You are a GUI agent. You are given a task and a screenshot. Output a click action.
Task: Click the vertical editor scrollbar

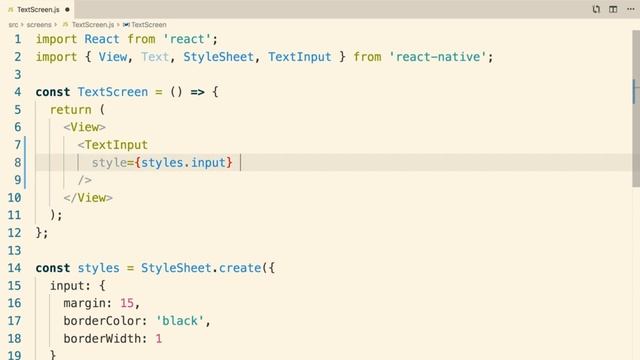coord(636,108)
